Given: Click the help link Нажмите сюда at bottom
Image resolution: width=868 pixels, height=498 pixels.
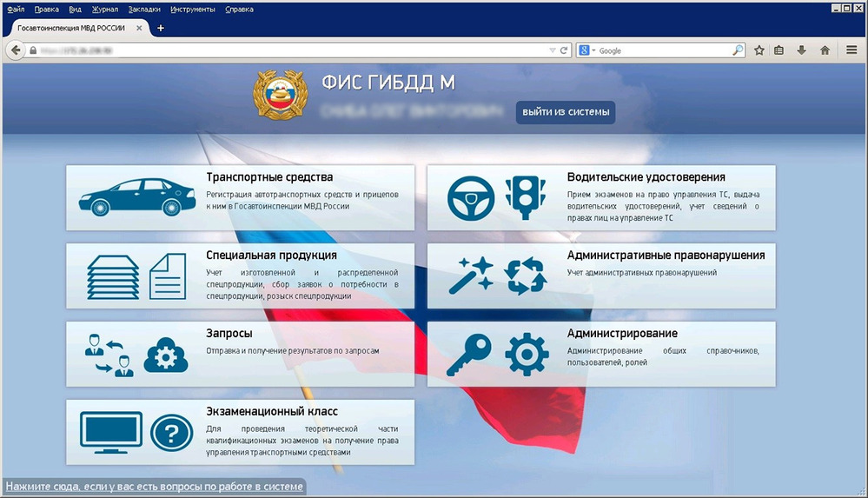Looking at the screenshot, I should [x=155, y=487].
